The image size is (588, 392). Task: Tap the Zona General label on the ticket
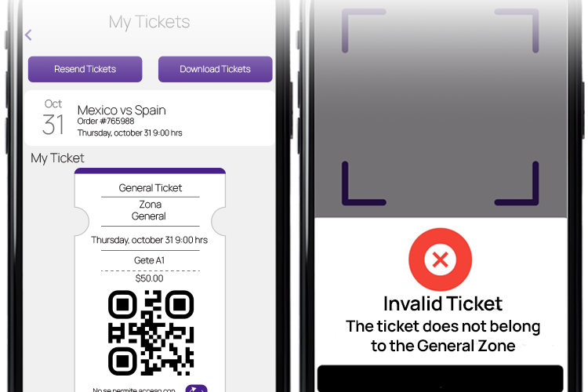click(x=149, y=210)
